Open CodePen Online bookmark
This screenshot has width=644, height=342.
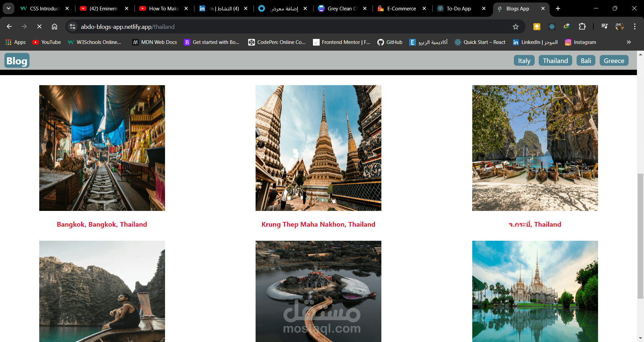point(277,42)
